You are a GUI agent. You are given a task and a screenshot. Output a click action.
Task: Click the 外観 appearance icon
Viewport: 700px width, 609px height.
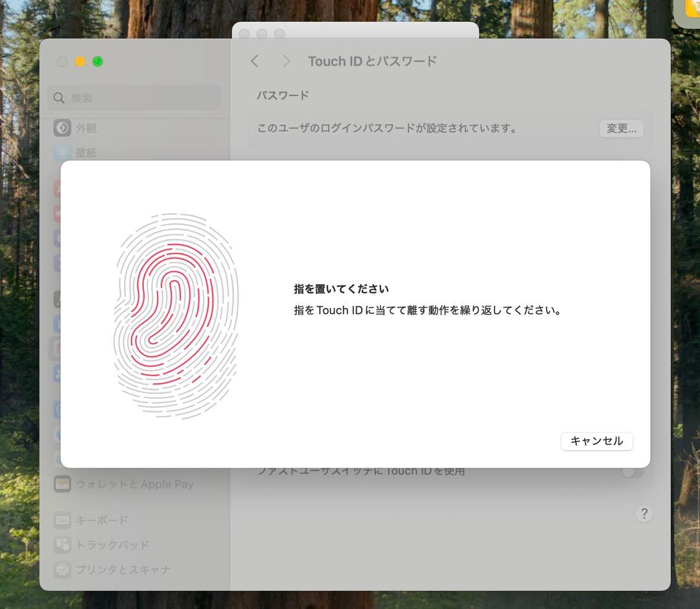pos(62,128)
